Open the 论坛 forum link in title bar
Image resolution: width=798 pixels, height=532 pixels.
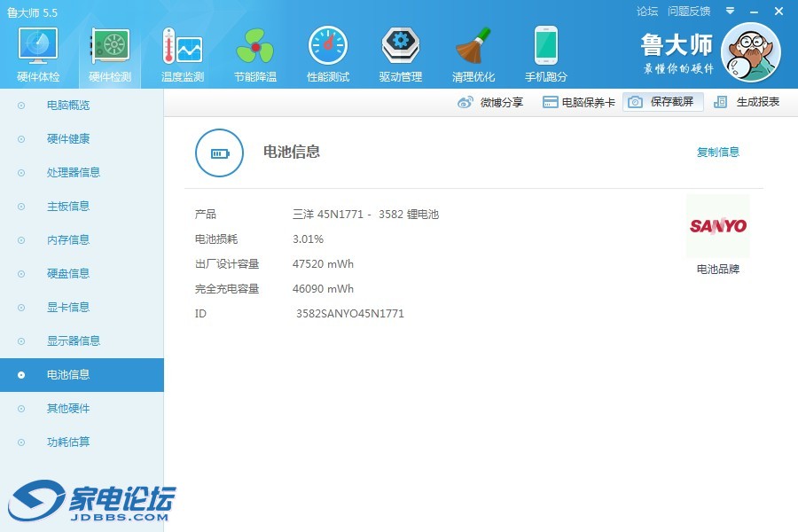pyautogui.click(x=647, y=12)
